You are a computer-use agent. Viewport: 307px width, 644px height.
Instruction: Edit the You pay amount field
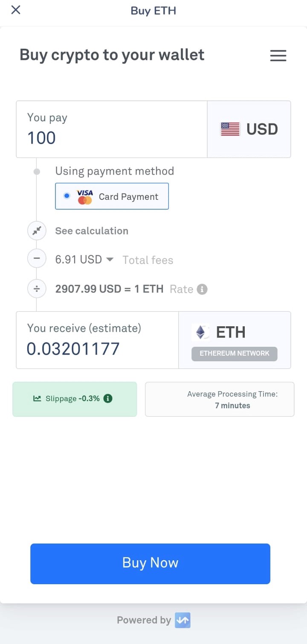111,138
